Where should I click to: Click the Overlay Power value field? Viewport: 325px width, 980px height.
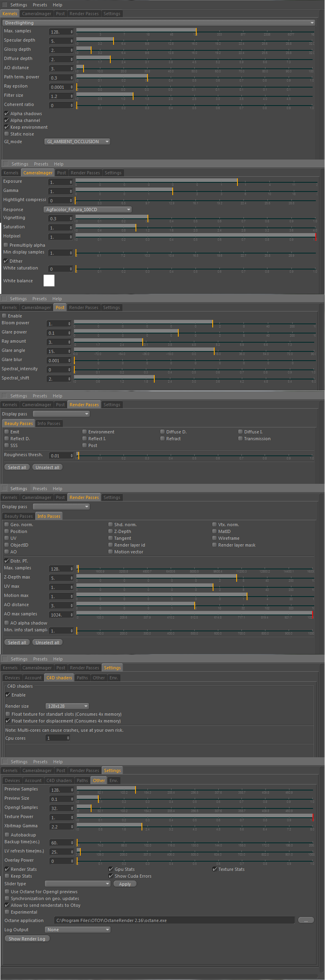60,861
